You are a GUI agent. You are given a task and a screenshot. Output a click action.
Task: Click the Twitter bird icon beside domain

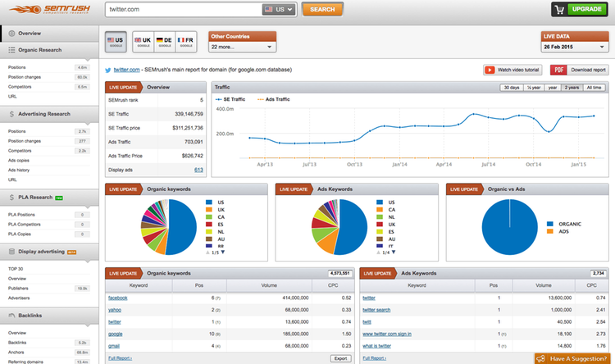point(109,71)
